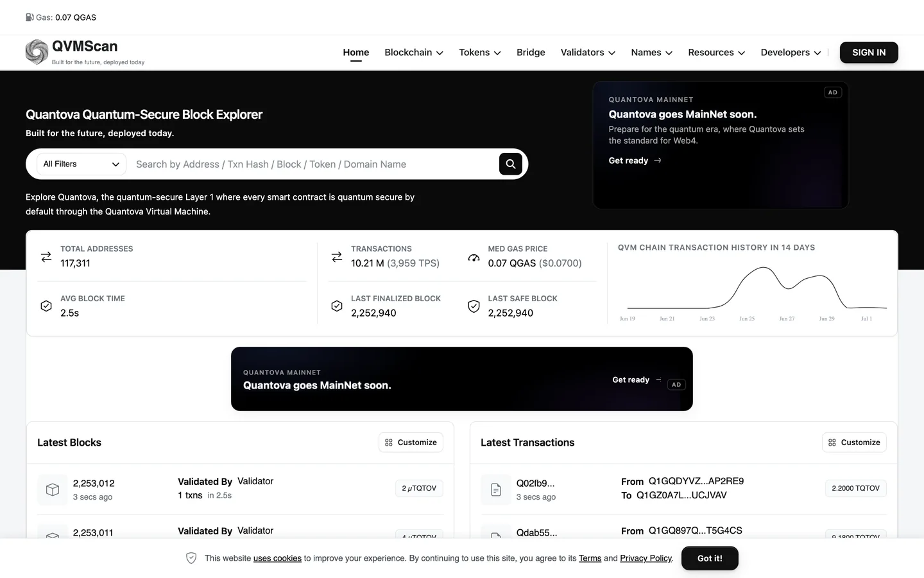Expand the Resources menu
Viewport: 924px width, 578px height.
(717, 53)
